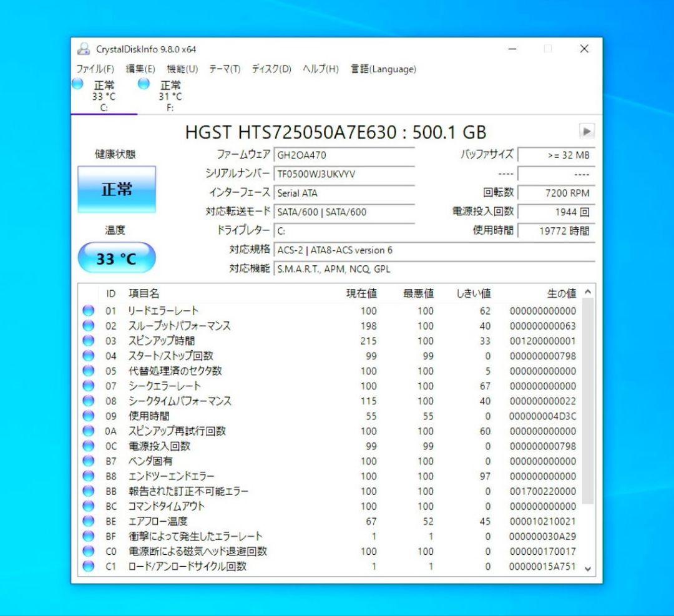Click status icon for BC コマンドタイムアウト
The width and height of the screenshot is (674, 616).
click(88, 506)
